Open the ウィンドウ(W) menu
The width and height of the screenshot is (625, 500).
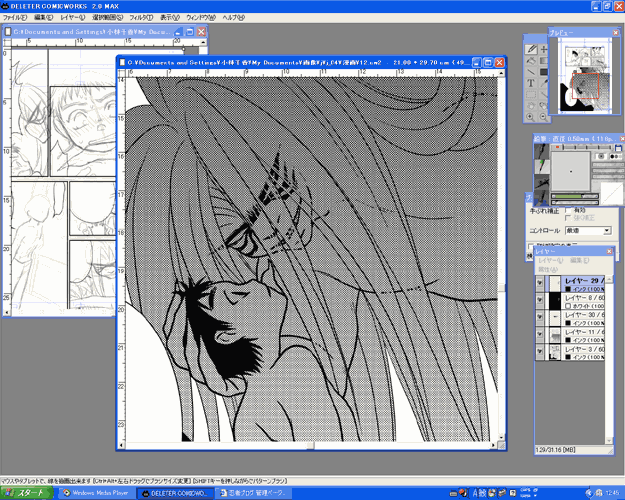click(201, 18)
